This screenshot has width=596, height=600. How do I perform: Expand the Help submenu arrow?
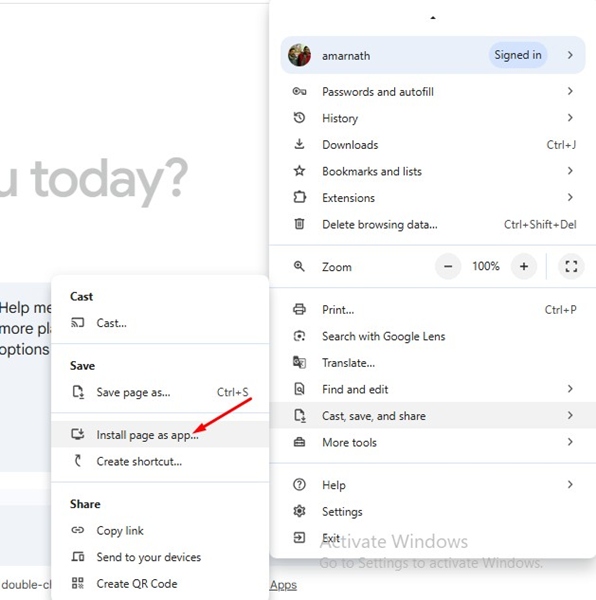[570, 484]
